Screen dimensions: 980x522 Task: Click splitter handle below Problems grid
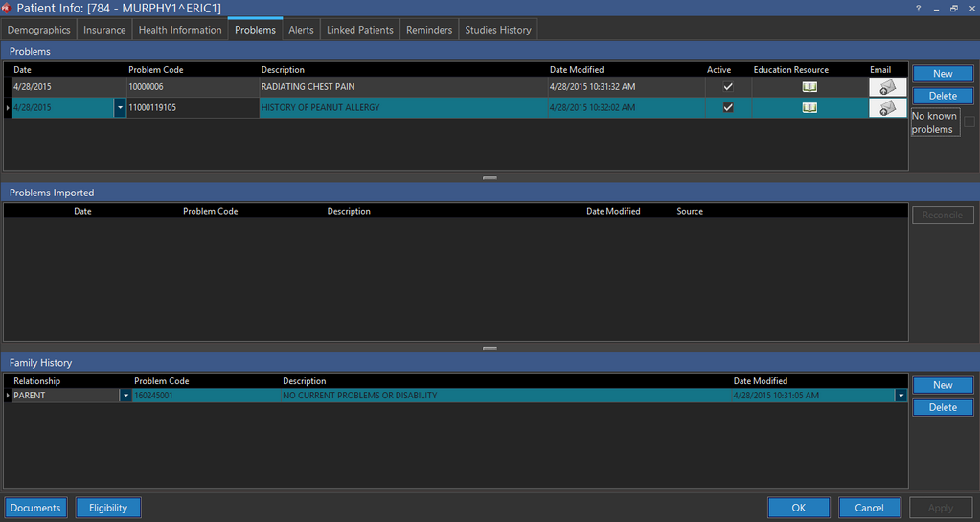[x=490, y=178]
